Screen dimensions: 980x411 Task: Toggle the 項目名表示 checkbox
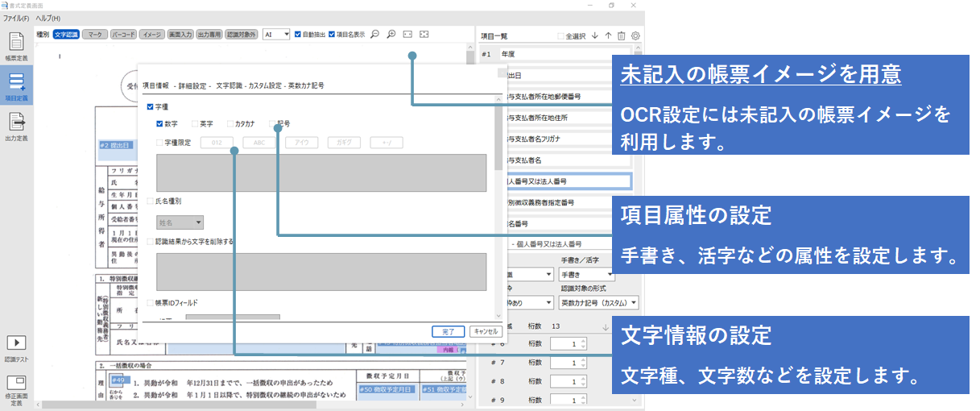pyautogui.click(x=332, y=35)
